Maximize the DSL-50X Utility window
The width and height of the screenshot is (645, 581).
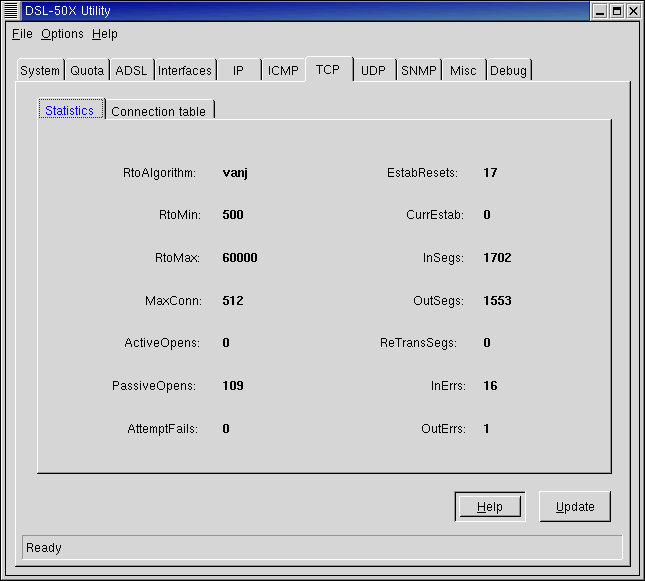(x=617, y=11)
